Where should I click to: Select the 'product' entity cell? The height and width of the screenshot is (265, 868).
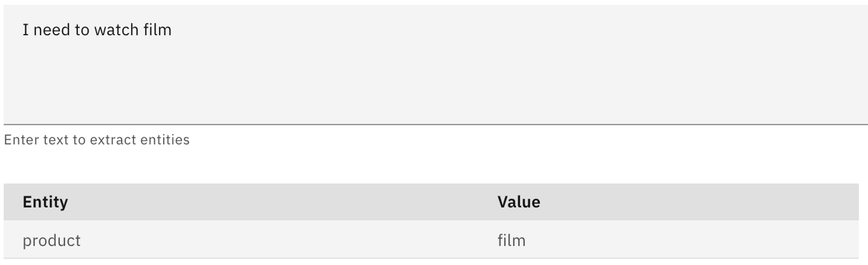point(51,240)
